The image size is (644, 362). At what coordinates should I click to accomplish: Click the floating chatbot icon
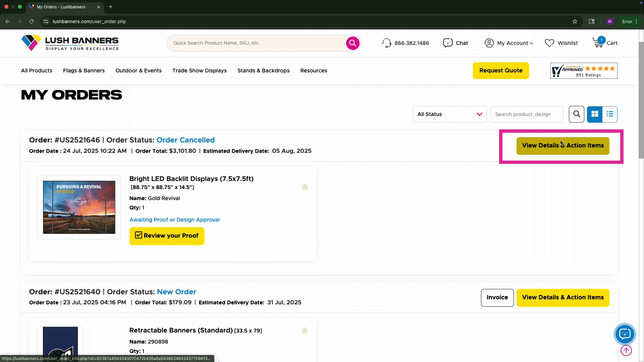(625, 334)
